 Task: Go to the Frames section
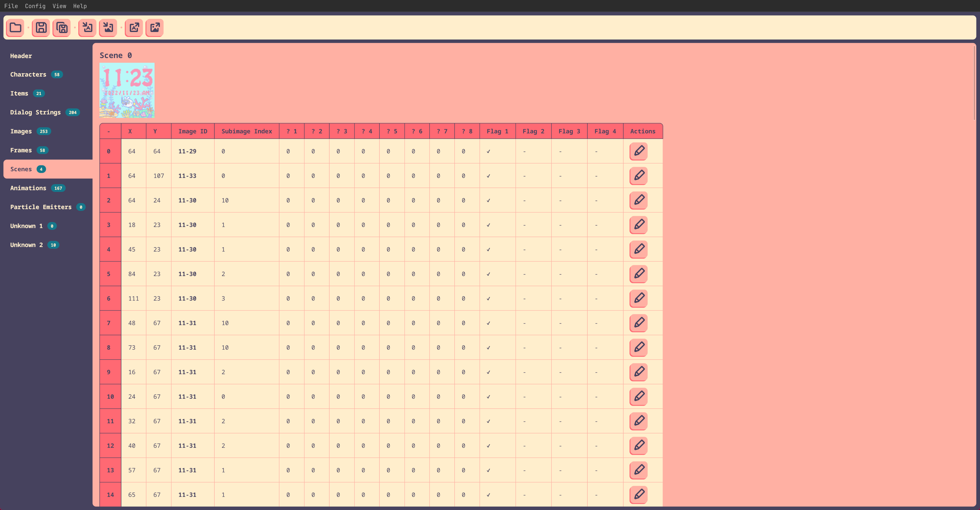[x=48, y=150]
